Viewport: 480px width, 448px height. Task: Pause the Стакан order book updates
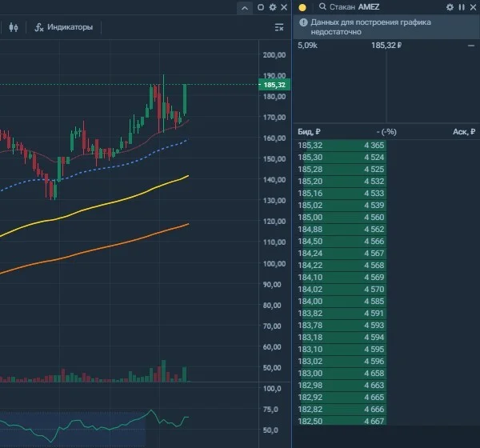(x=462, y=7)
